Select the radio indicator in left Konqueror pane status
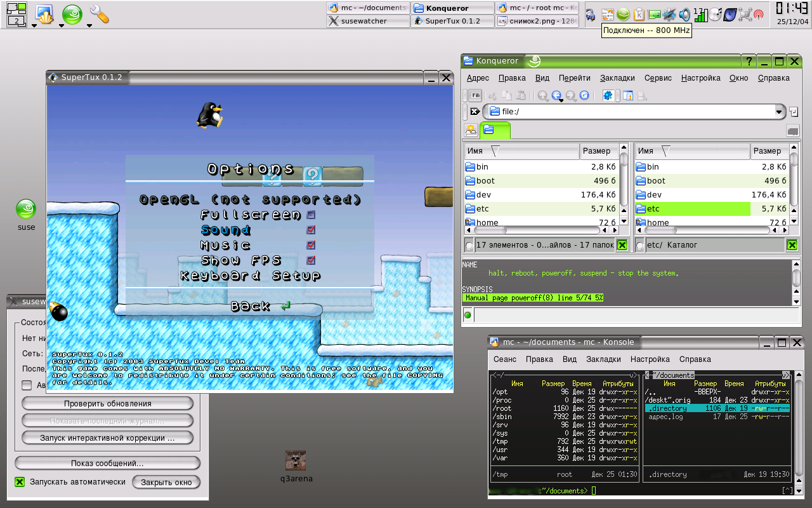This screenshot has width=812, height=508. (469, 246)
